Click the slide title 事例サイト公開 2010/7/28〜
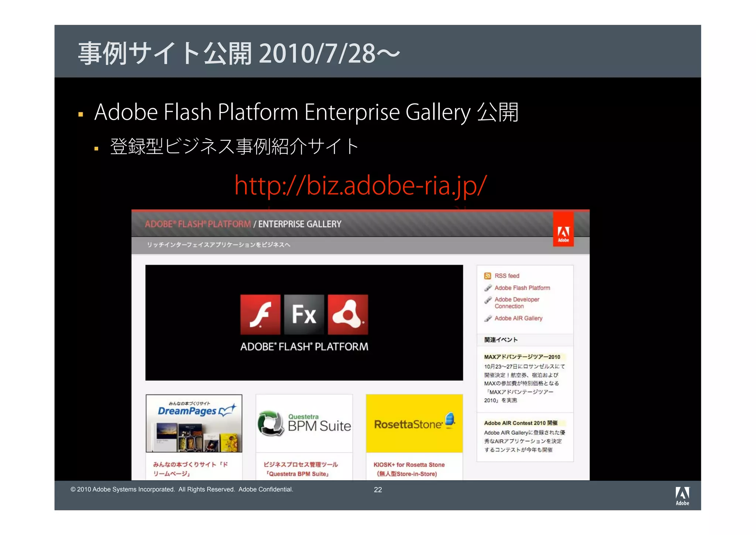 tap(239, 53)
